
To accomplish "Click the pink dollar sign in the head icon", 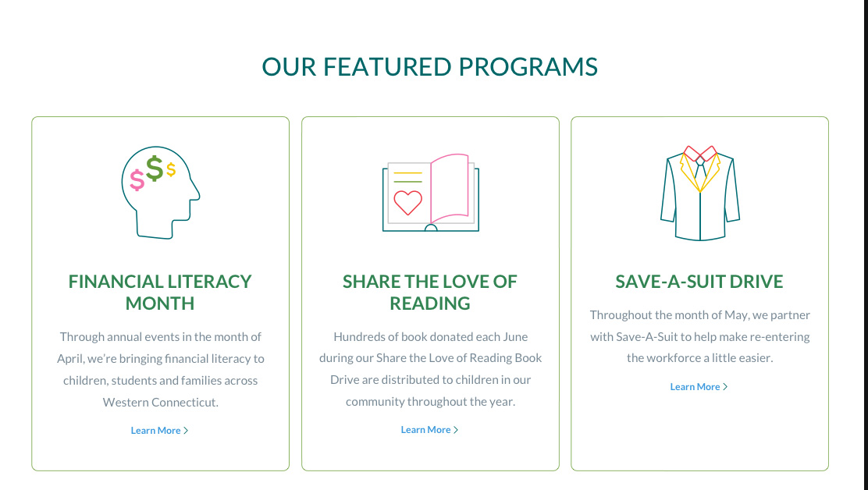I will click(x=137, y=180).
